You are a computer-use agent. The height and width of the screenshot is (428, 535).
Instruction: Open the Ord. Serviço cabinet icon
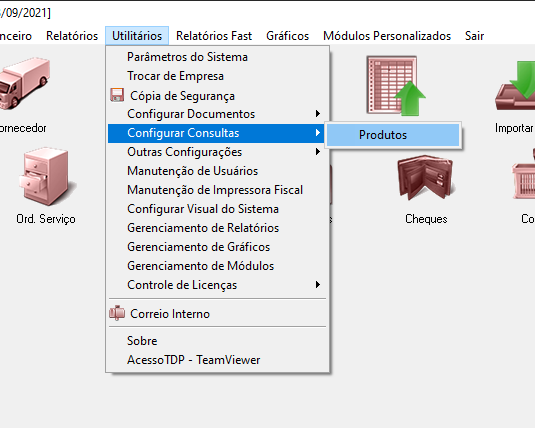click(x=47, y=176)
